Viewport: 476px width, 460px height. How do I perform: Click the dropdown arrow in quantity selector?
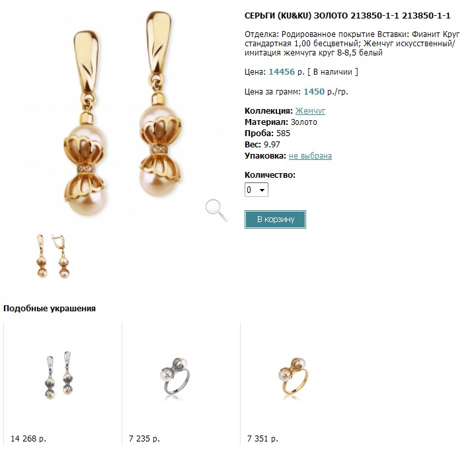262,190
